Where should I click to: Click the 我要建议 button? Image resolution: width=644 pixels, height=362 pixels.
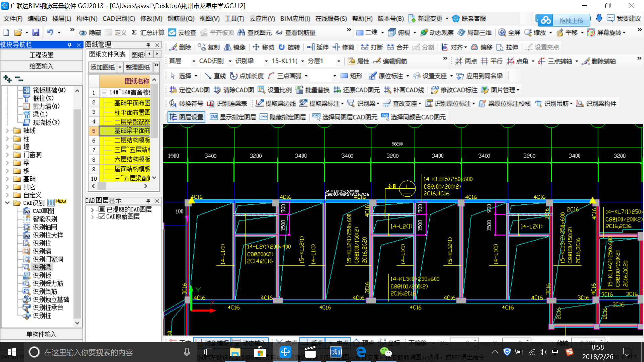pos(624,18)
